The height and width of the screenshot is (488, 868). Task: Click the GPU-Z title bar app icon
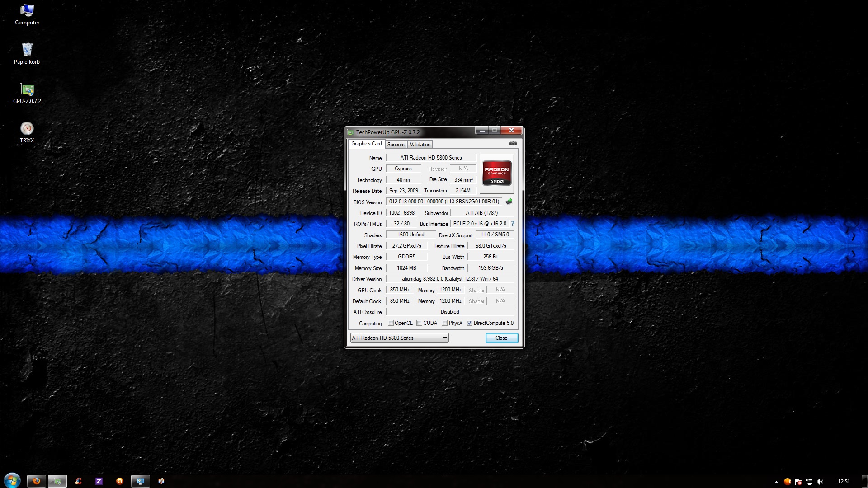[x=350, y=132]
